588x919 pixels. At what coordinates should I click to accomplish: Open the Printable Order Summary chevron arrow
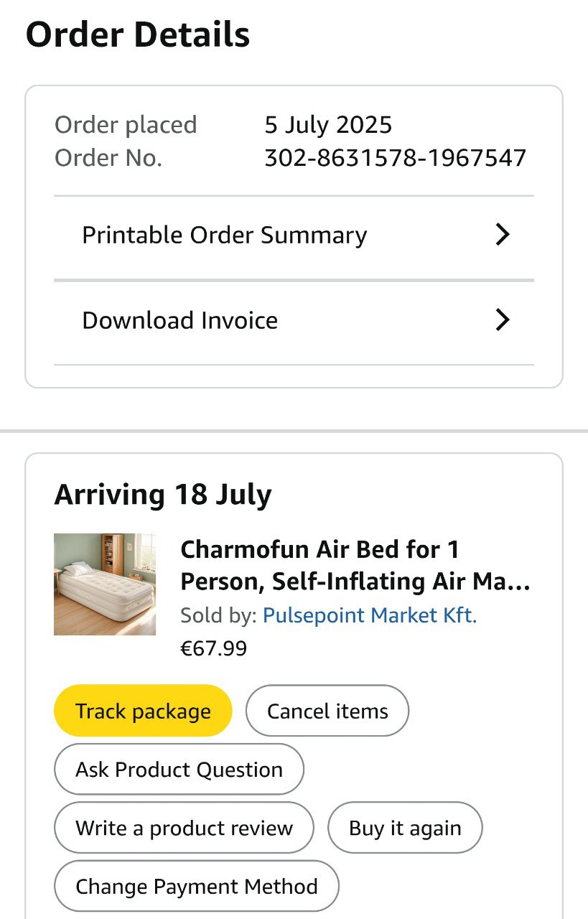(x=503, y=235)
